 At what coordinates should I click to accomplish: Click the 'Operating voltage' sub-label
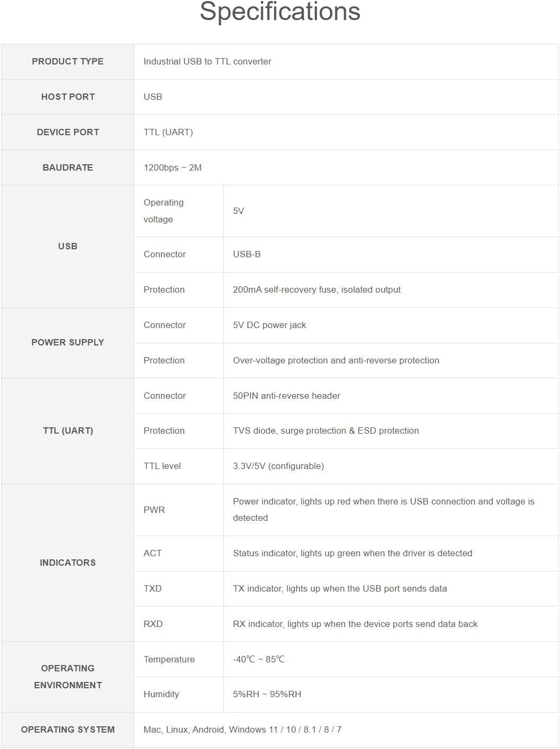(x=163, y=211)
